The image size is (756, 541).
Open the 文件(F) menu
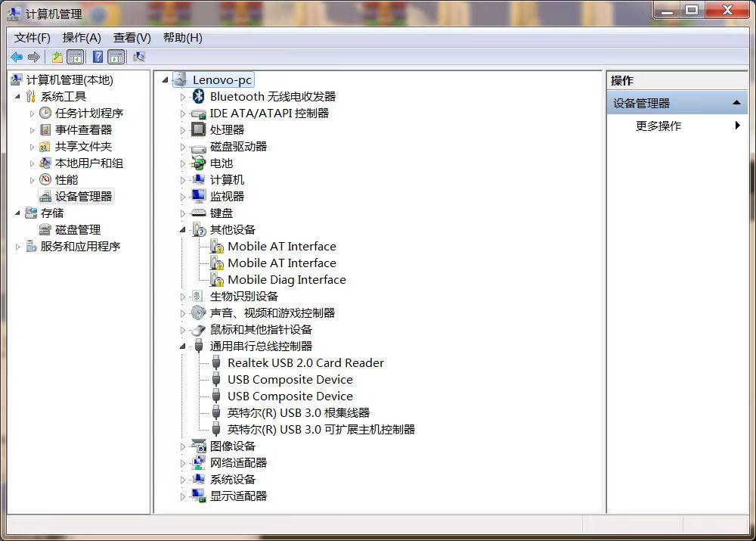(33, 37)
